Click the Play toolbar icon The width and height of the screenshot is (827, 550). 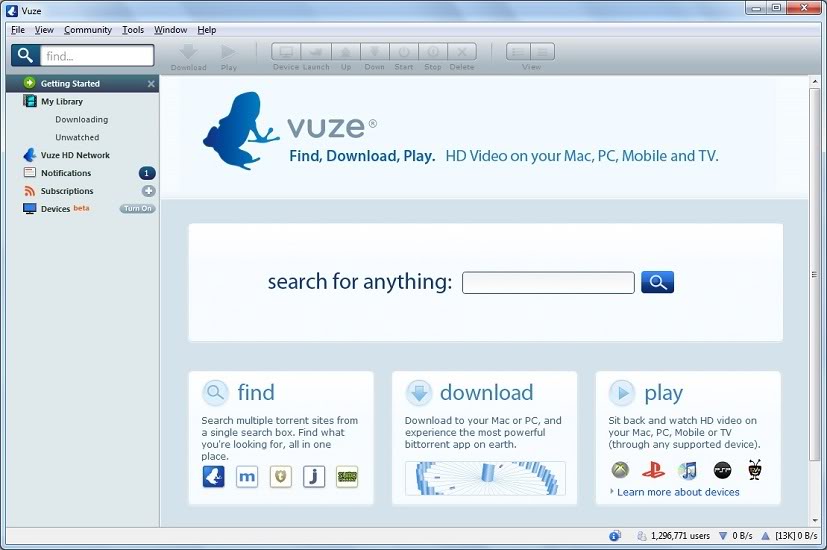coord(228,52)
